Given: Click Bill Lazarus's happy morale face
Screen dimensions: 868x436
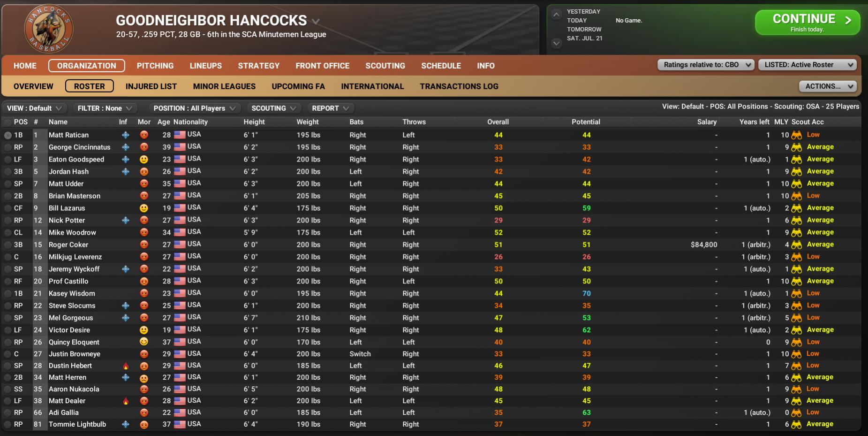Looking at the screenshot, I should point(144,208).
